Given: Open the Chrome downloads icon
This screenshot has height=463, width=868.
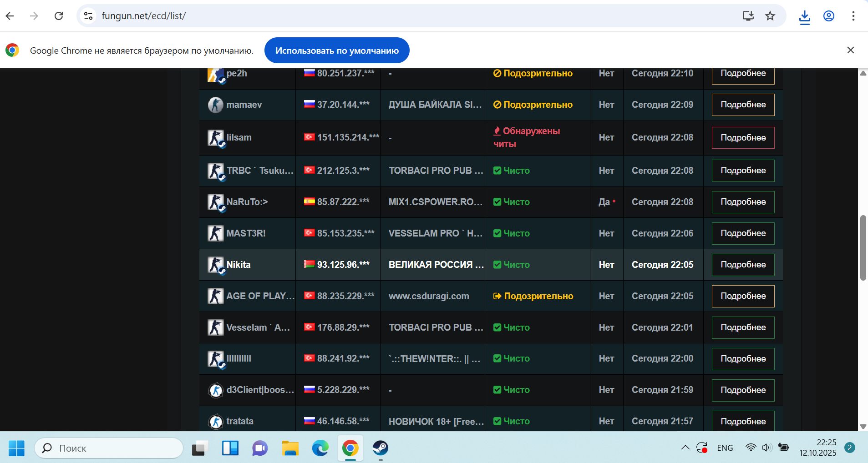Looking at the screenshot, I should point(804,16).
